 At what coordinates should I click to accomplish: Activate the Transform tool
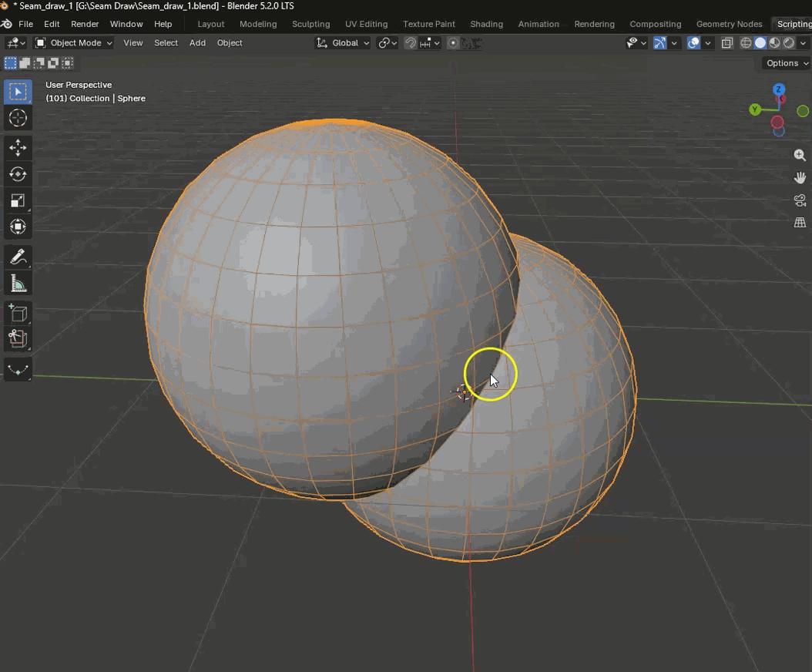click(18, 227)
